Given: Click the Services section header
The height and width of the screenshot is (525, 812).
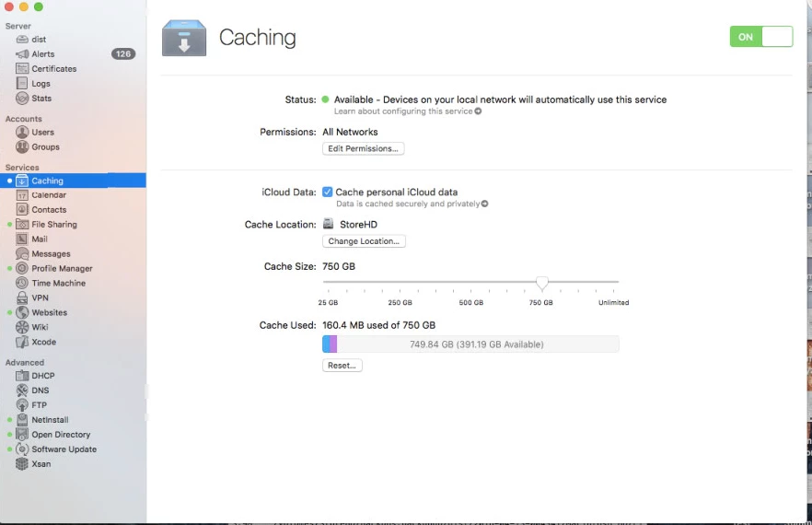Looking at the screenshot, I should [x=22, y=168].
